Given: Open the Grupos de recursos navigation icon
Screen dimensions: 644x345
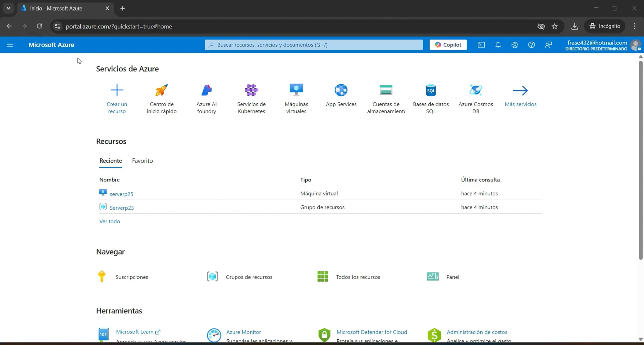Looking at the screenshot, I should [212, 277].
